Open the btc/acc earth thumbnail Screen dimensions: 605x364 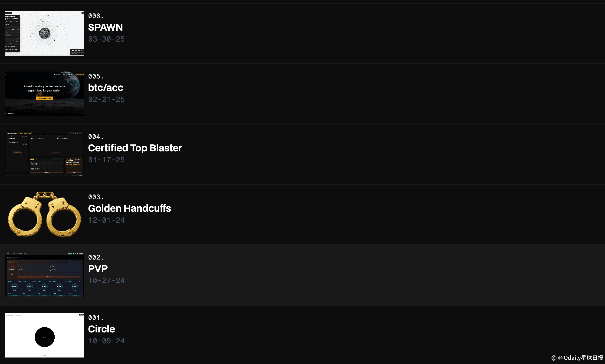tap(45, 94)
